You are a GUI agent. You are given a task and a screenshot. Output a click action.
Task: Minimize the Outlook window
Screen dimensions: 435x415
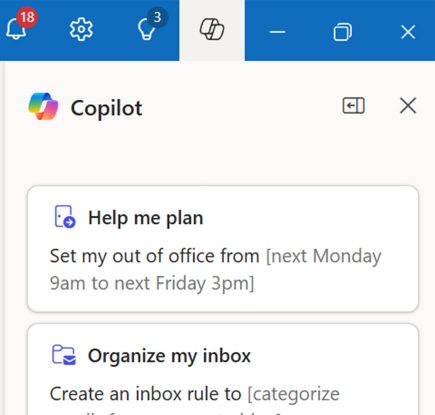coord(277,32)
